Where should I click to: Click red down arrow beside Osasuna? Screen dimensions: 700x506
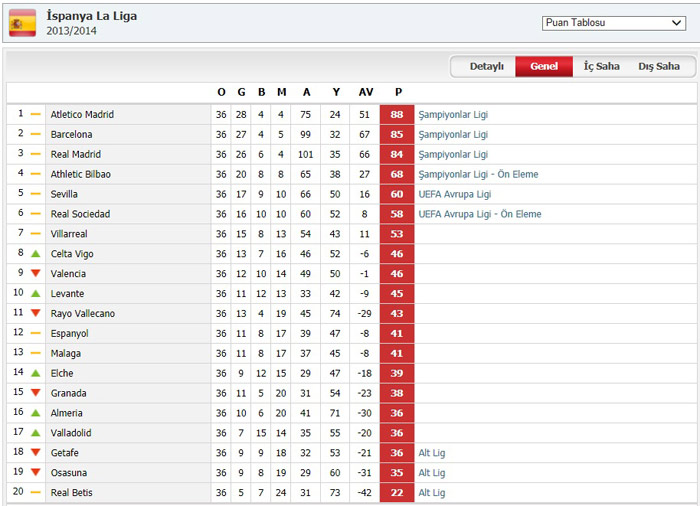[36, 473]
